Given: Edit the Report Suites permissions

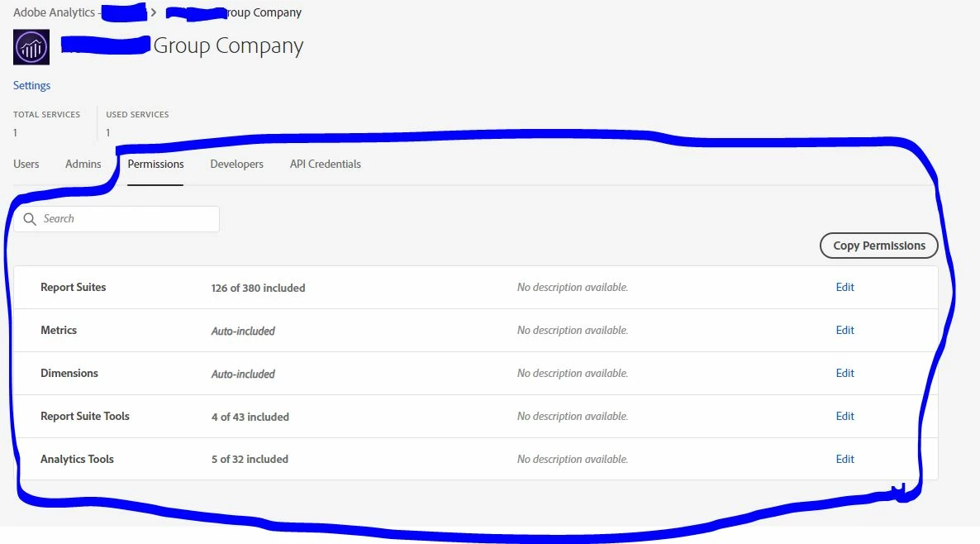Looking at the screenshot, I should [x=845, y=287].
